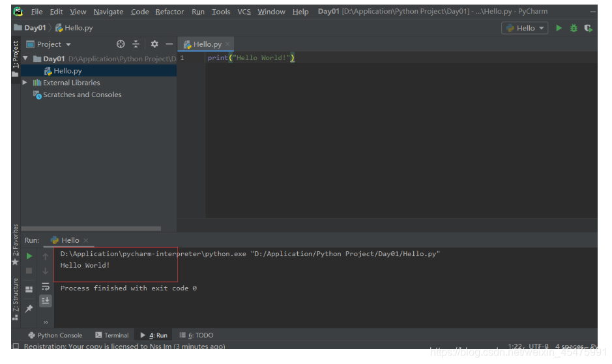Click collapse all icon in Project panel
Viewport: 612px width, 364px height.
pyautogui.click(x=136, y=44)
